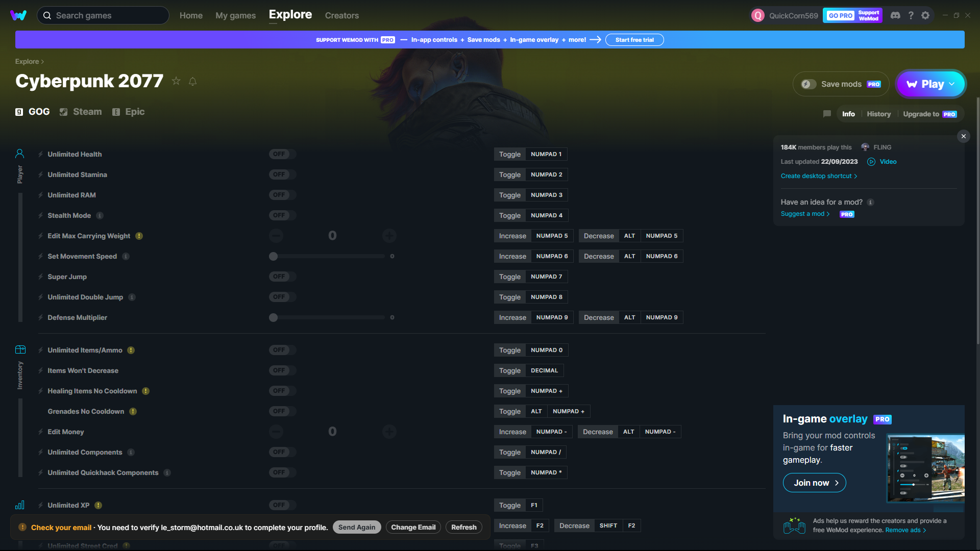Click the help question mark icon
The image size is (980, 551).
(x=911, y=15)
